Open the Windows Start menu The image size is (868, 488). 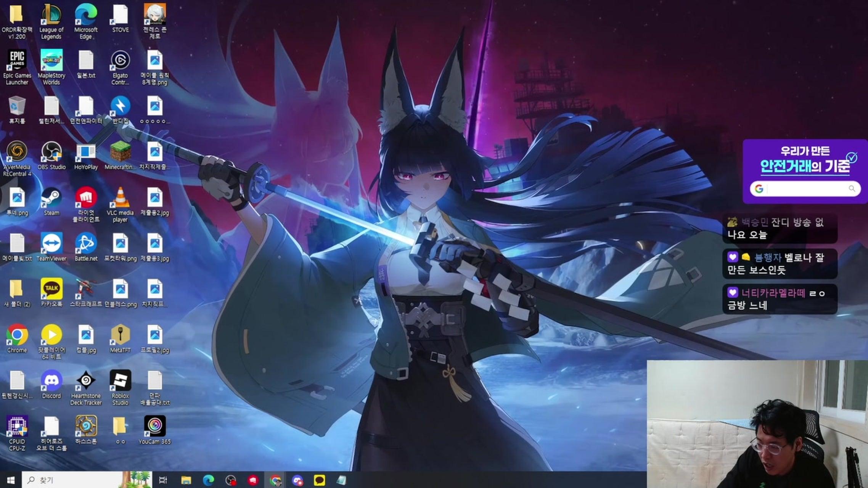click(x=11, y=480)
